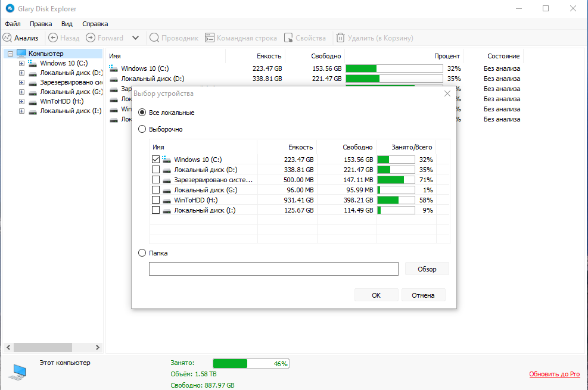Open the Вид menu
Screen dimensions: 588x390
tap(67, 24)
